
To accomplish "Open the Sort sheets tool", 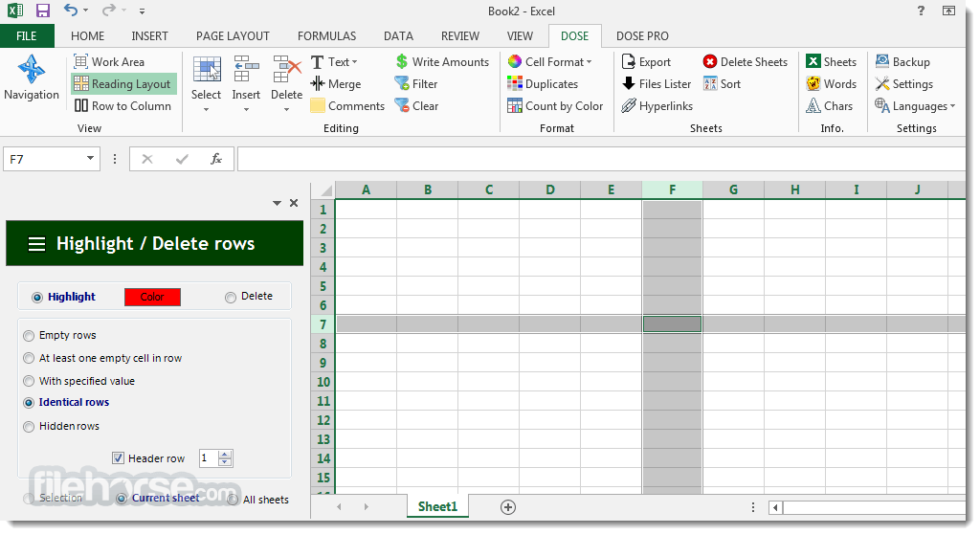I will pos(722,84).
